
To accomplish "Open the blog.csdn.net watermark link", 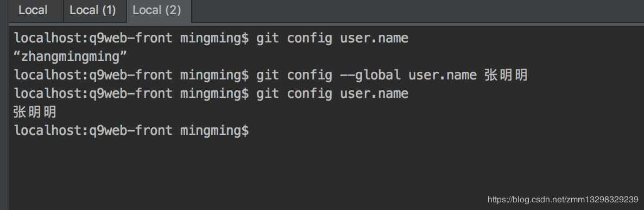I will (x=563, y=200).
